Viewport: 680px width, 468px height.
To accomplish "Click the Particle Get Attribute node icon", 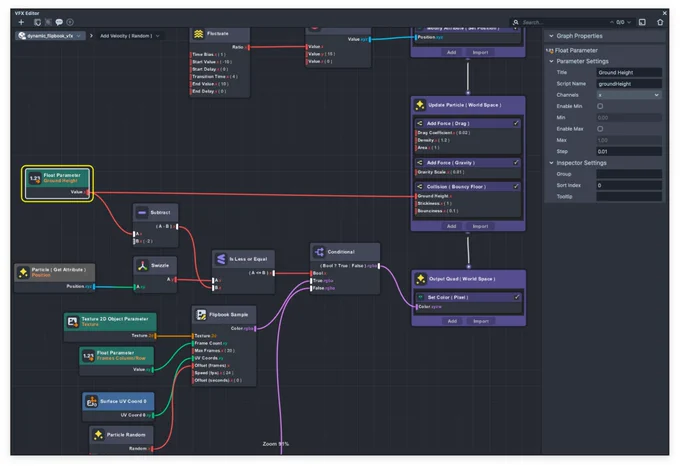I will [x=23, y=272].
